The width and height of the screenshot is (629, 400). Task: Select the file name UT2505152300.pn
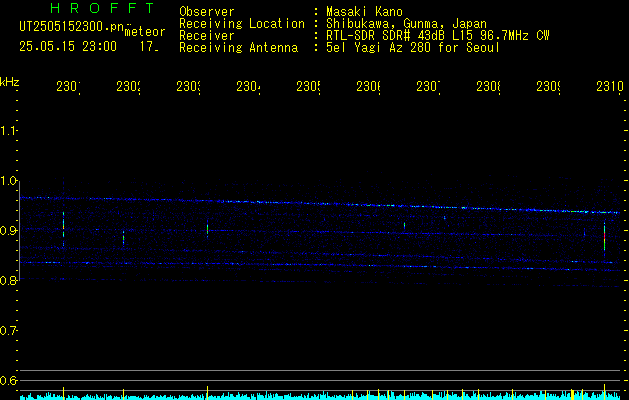point(72,27)
